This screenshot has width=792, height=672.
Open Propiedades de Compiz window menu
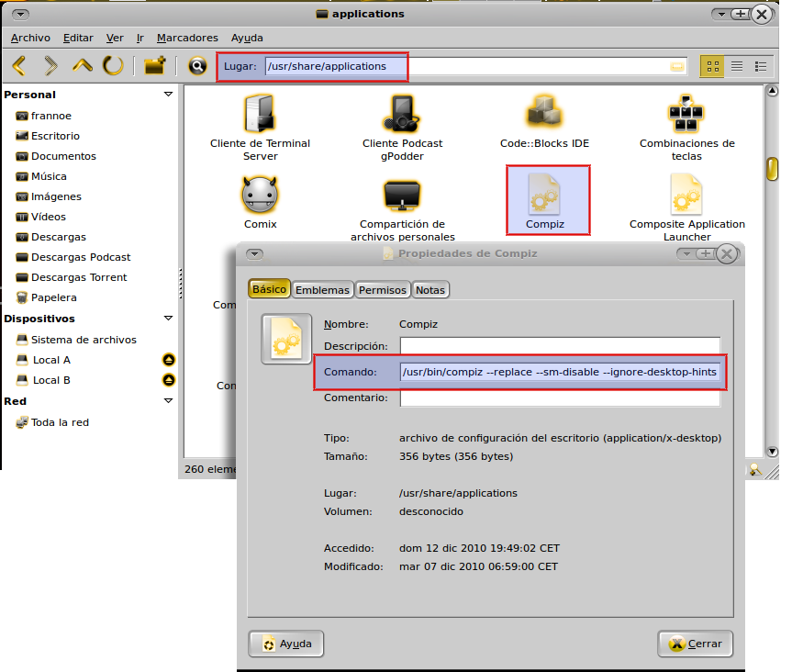click(x=254, y=253)
